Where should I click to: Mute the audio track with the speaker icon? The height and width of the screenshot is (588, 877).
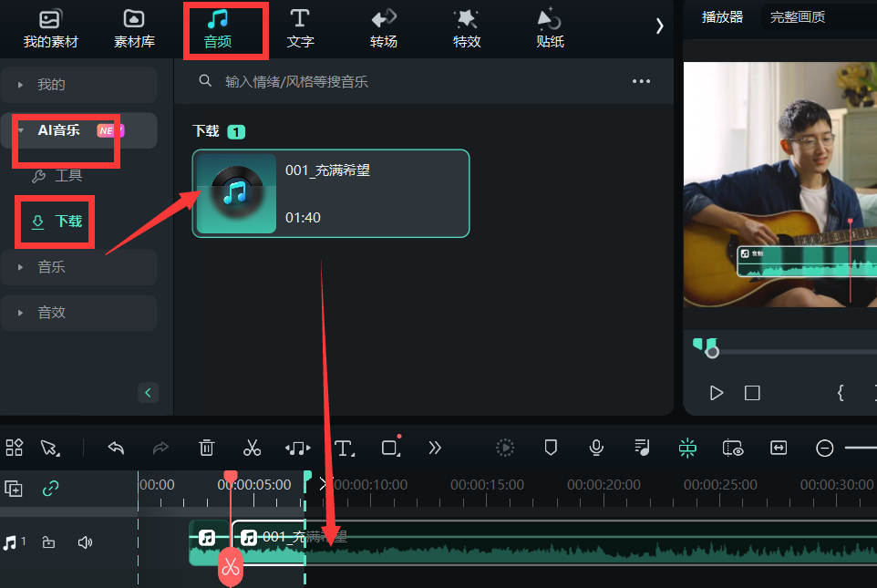point(85,542)
